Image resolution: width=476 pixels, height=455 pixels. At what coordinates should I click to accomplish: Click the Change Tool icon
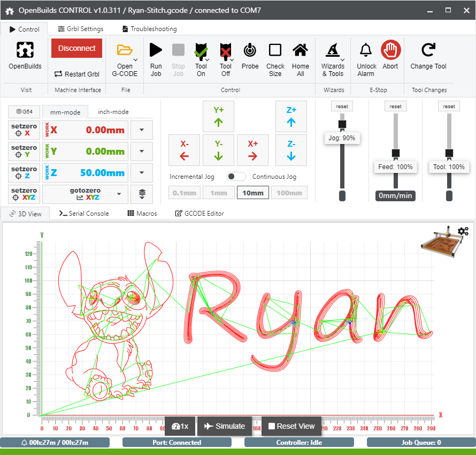point(428,50)
